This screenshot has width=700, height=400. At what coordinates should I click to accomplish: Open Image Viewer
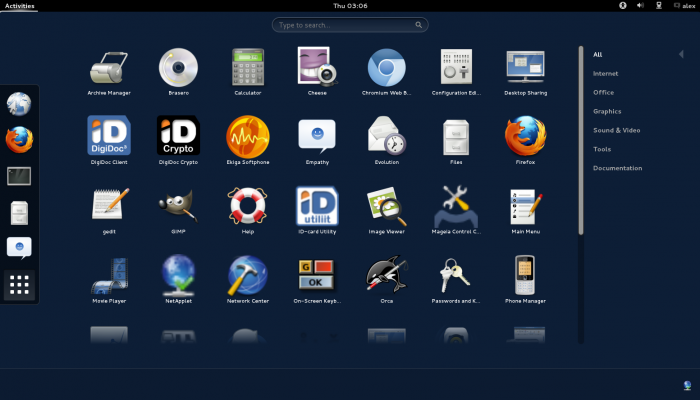(387, 210)
